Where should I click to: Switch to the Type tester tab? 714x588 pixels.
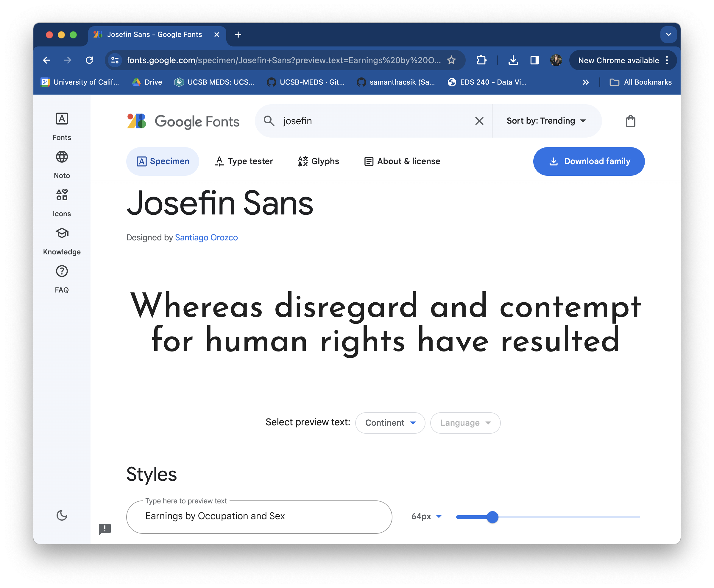pyautogui.click(x=244, y=161)
